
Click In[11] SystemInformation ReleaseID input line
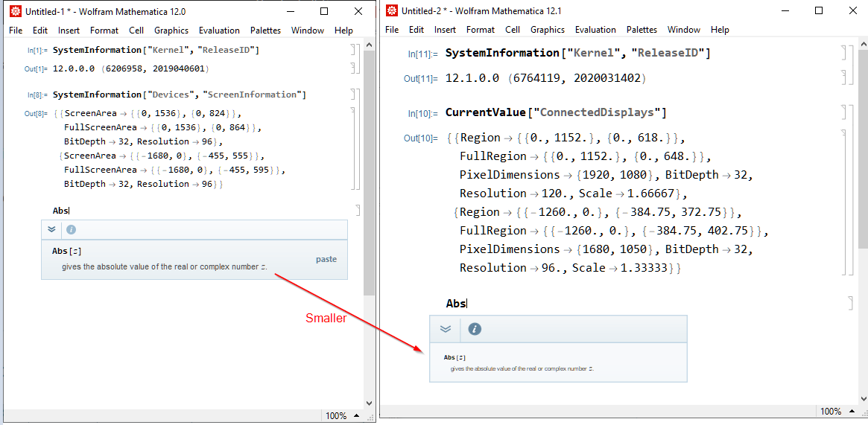pos(578,53)
